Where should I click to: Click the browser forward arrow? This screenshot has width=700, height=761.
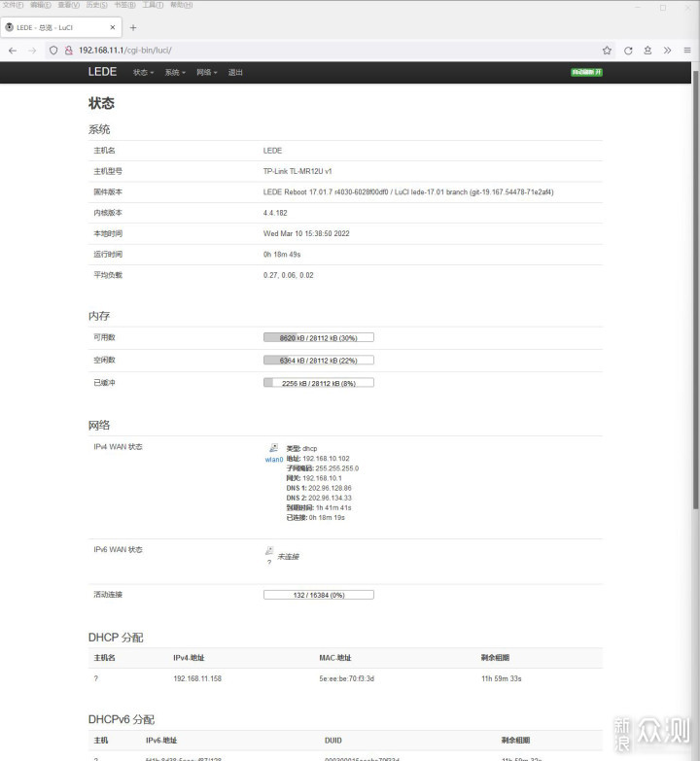click(x=32, y=51)
